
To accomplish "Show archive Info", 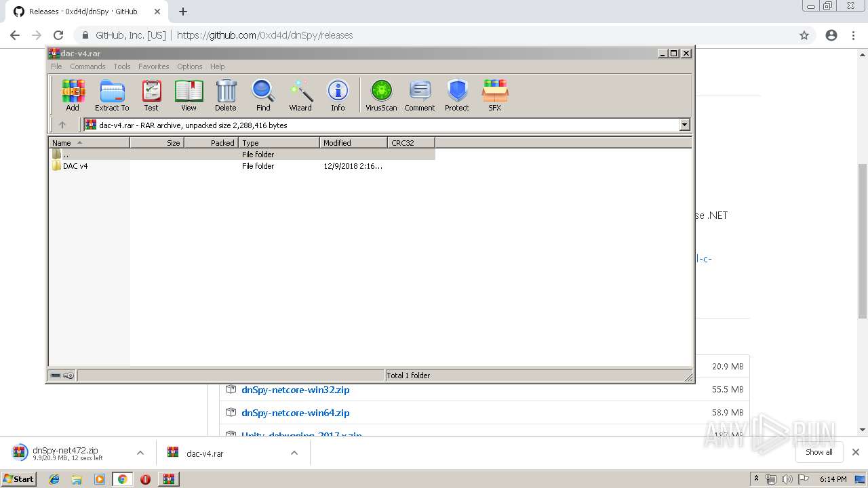I will 338,95.
